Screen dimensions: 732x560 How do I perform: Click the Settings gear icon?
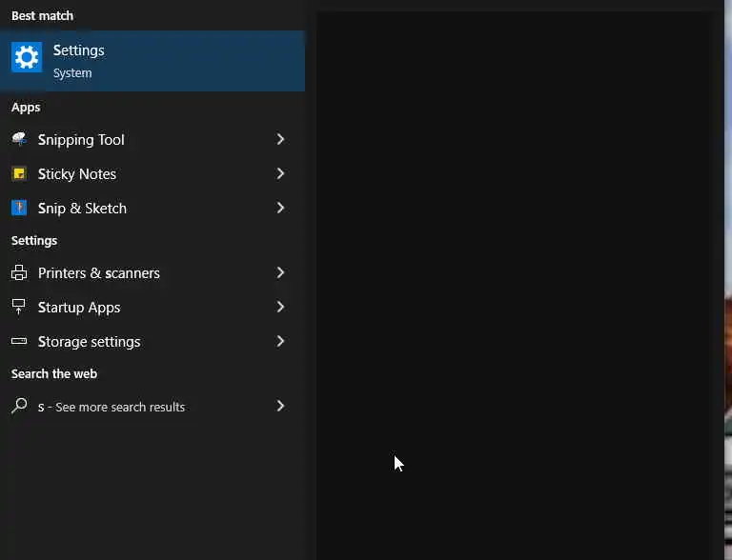point(27,58)
